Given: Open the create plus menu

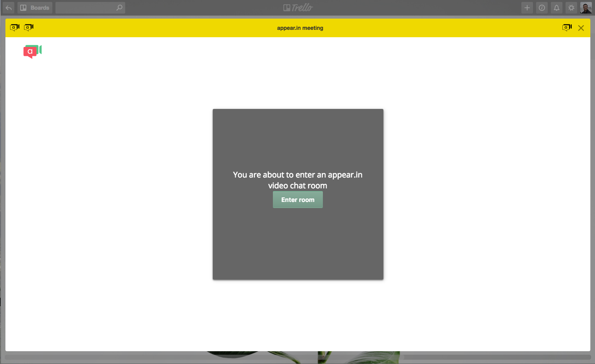Looking at the screenshot, I should tap(527, 8).
